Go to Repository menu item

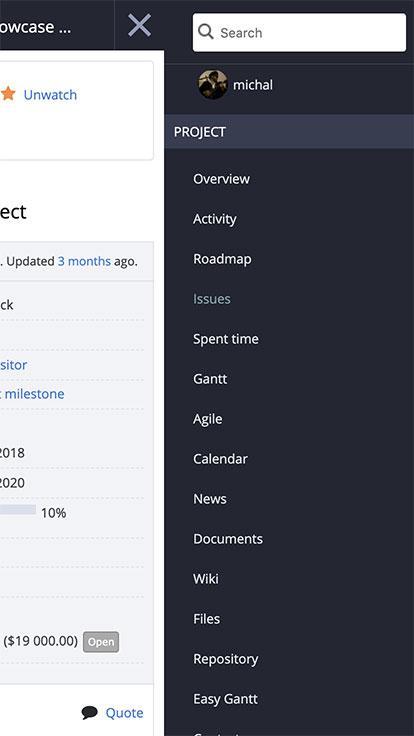click(226, 659)
